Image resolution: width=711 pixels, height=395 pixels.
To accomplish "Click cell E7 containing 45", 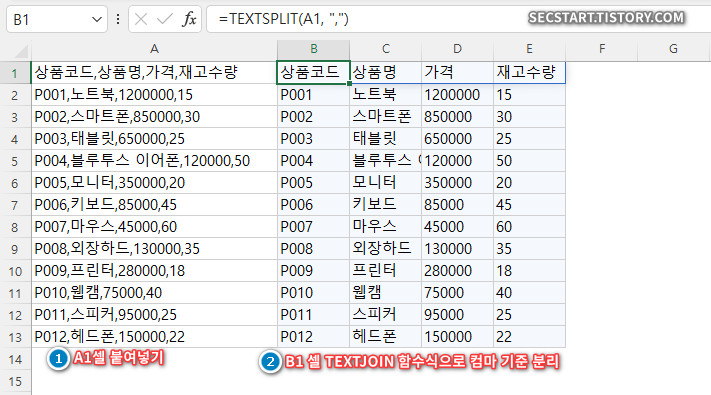I will tap(529, 205).
